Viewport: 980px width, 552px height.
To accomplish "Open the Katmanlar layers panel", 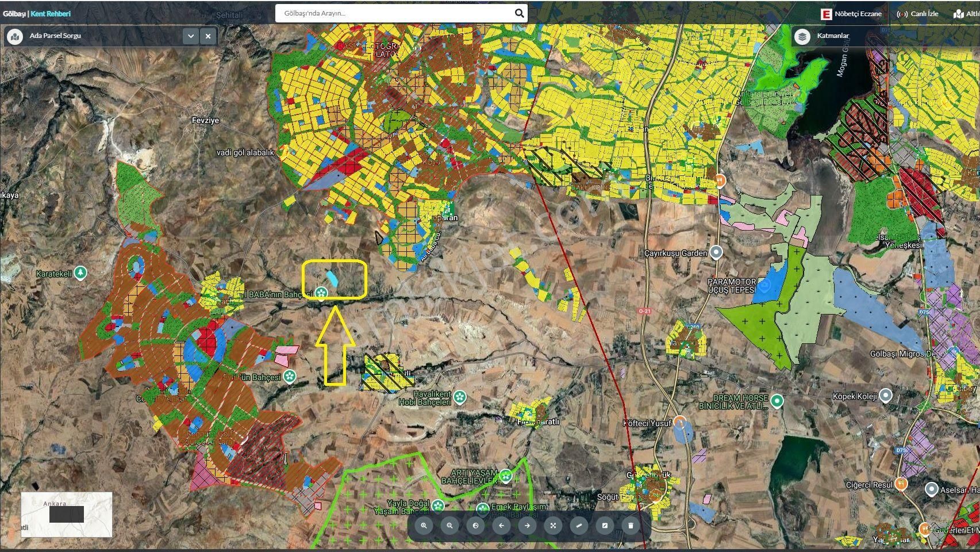I will (833, 36).
